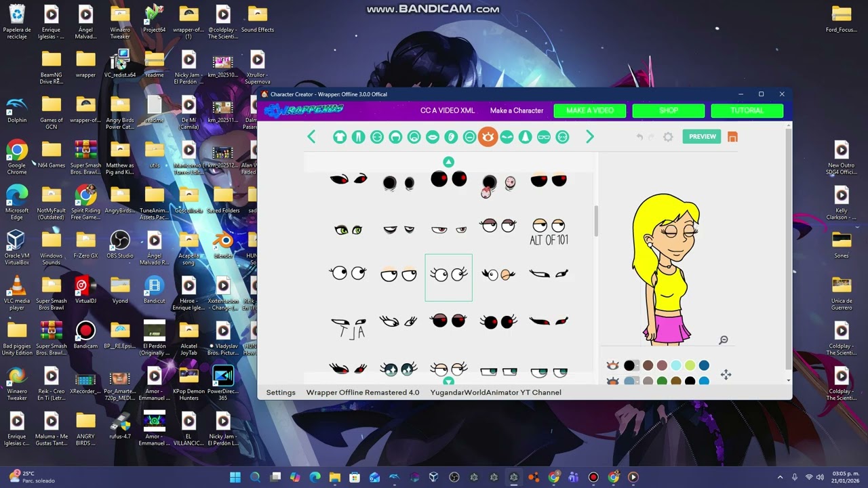This screenshot has height=488, width=868.
Task: Open the SHOP button
Action: click(x=669, y=110)
